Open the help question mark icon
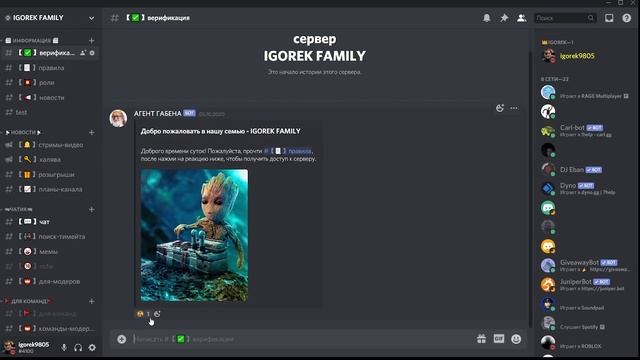This screenshot has width=640, height=360. [627, 18]
